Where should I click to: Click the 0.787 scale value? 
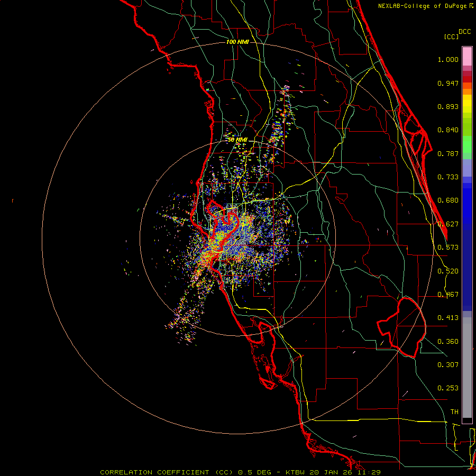click(448, 153)
